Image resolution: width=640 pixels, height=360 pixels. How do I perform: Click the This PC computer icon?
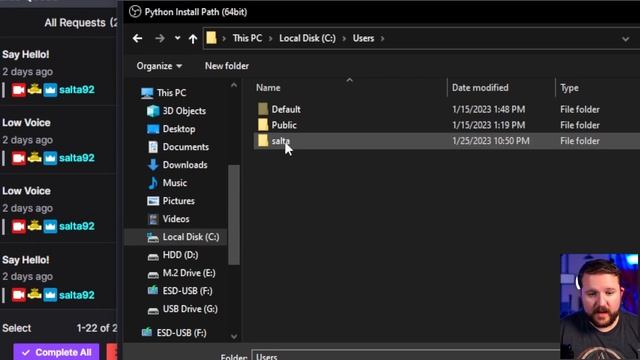[147, 93]
